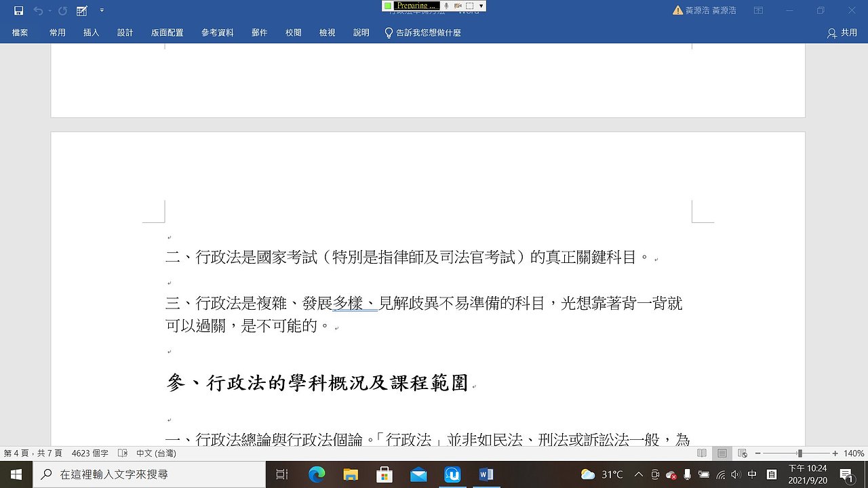Click text 可以過關，是不可能的
The image size is (868, 488).
(248, 326)
